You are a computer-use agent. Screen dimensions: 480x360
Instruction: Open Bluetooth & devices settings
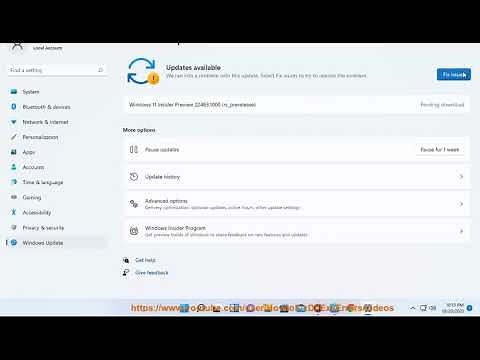tap(46, 107)
